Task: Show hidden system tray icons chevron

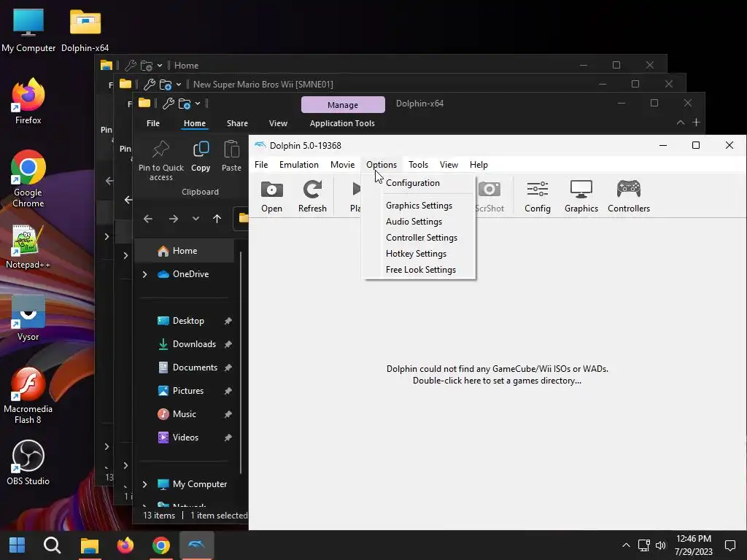Action: [x=626, y=545]
